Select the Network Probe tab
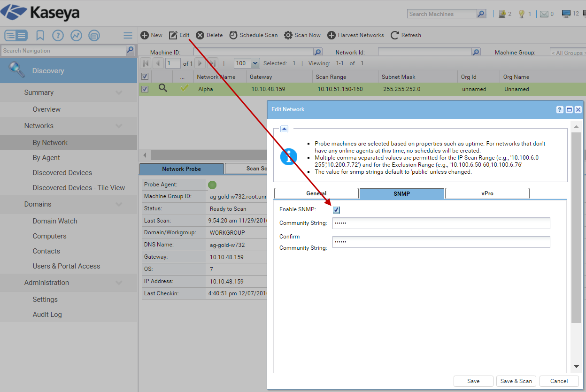Screen dimensions: 586x392 [181, 169]
